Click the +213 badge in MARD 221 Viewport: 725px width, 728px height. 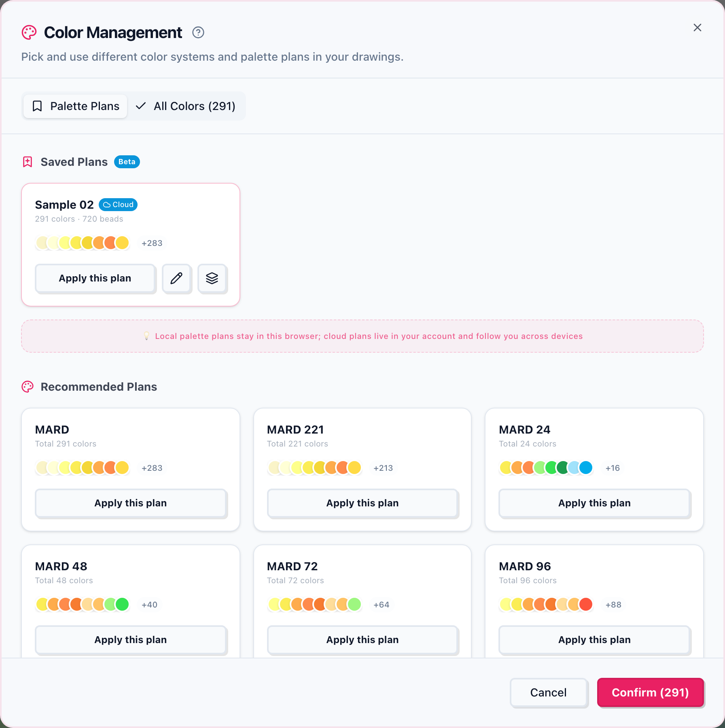click(x=383, y=468)
